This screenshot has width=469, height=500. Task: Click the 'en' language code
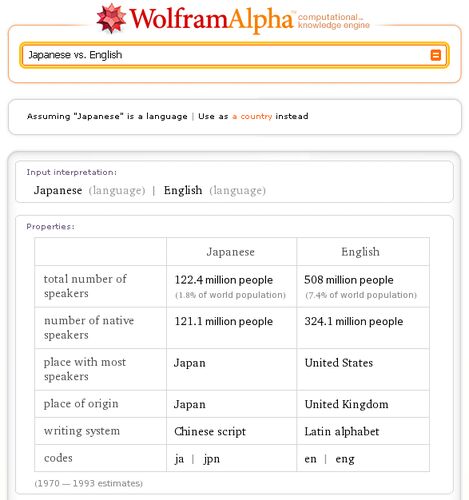[x=310, y=459]
